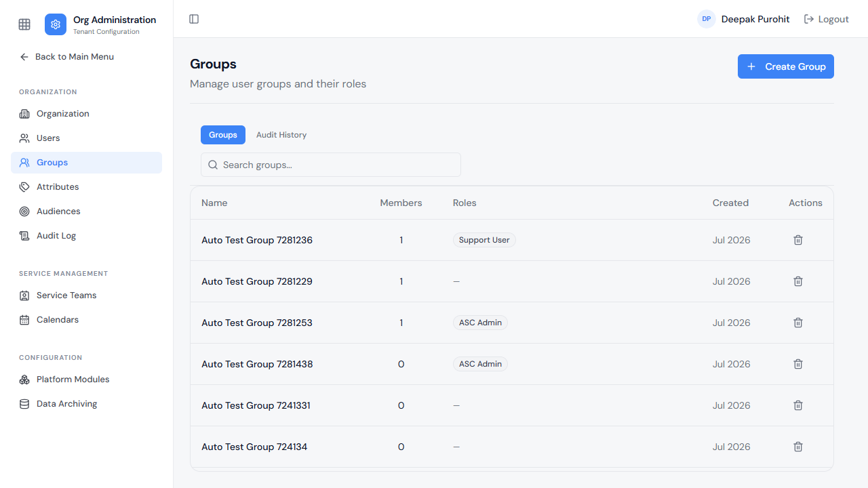The image size is (868, 488).
Task: Click the Create Group button
Action: click(786, 66)
